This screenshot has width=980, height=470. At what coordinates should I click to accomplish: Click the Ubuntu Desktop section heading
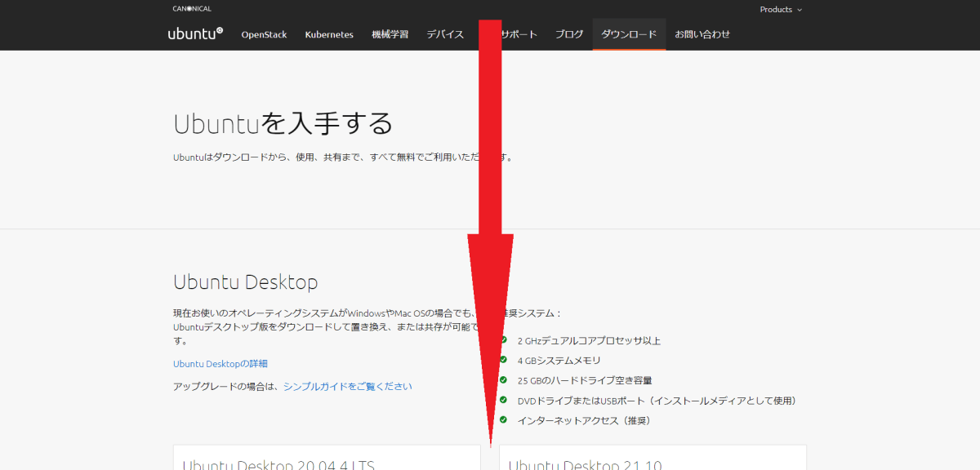pos(245,283)
